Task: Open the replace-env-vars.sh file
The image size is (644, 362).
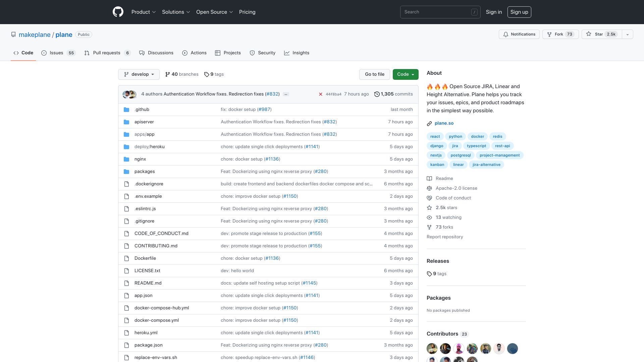Action: coord(156,358)
